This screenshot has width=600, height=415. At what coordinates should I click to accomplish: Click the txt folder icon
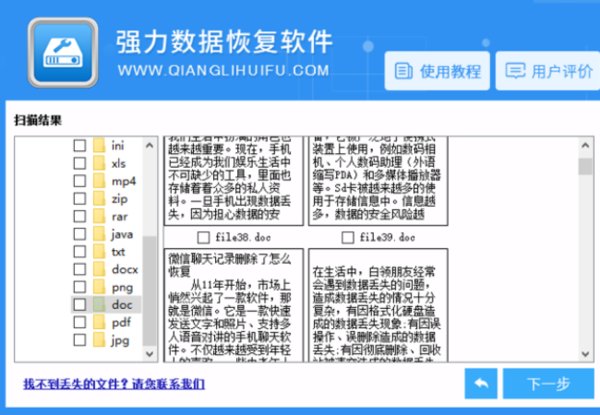point(99,252)
